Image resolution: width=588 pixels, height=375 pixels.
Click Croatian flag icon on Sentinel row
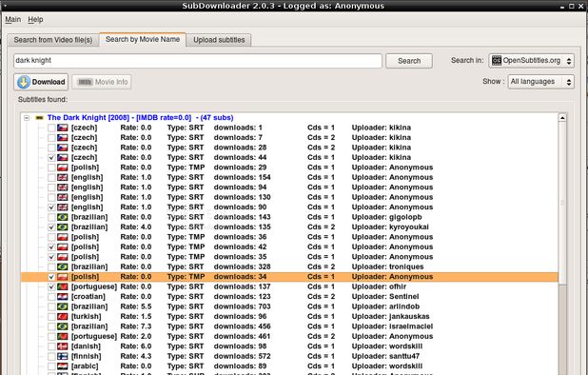[63, 297]
